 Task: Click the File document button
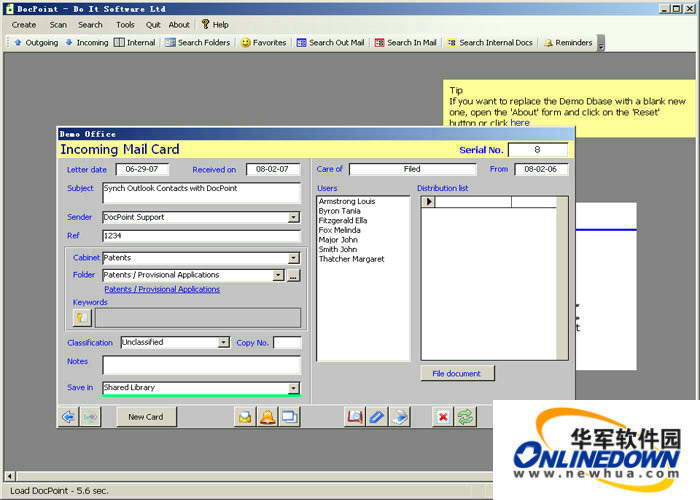click(x=457, y=373)
